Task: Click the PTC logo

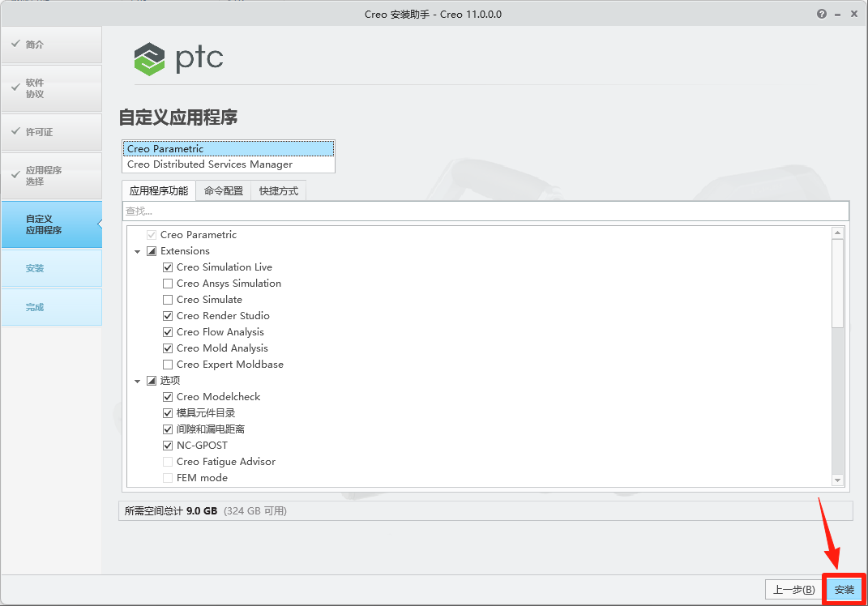Action: [178, 58]
